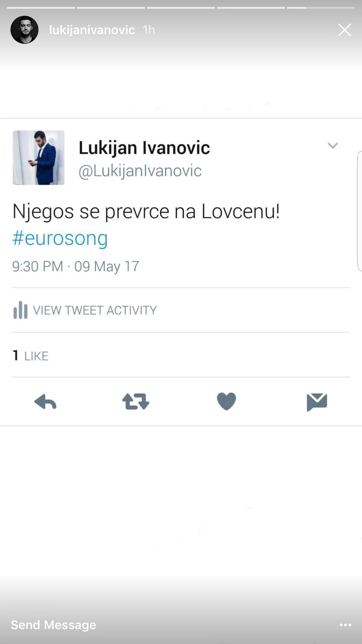The height and width of the screenshot is (644, 362).
Task: Open @LukijanIvanovic Twitter handle
Action: (x=140, y=171)
